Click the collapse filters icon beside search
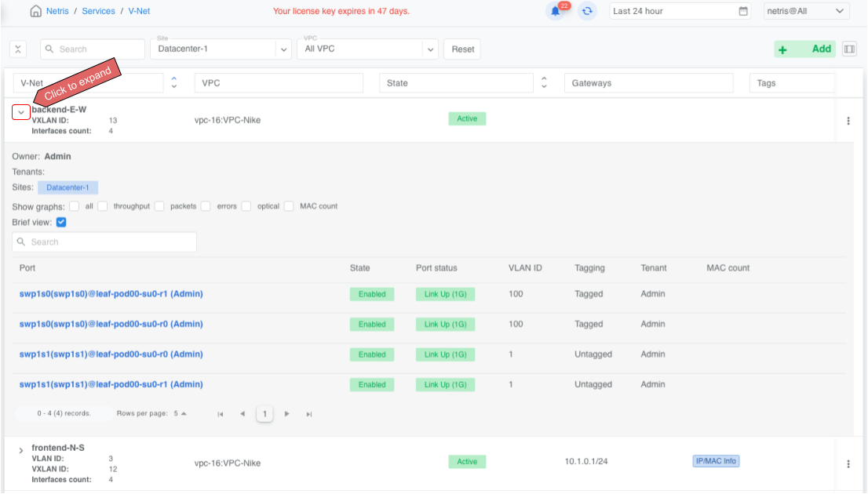The height and width of the screenshot is (494, 868). pyautogui.click(x=19, y=49)
